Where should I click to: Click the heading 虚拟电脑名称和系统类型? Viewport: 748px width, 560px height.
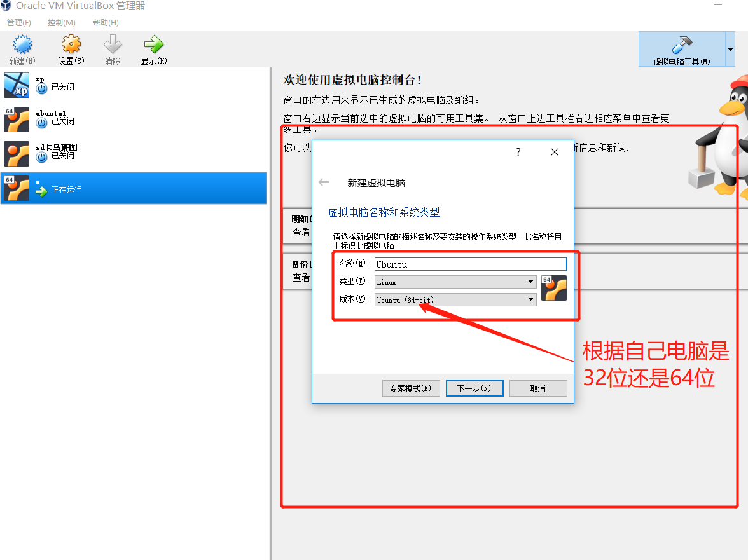click(x=384, y=212)
